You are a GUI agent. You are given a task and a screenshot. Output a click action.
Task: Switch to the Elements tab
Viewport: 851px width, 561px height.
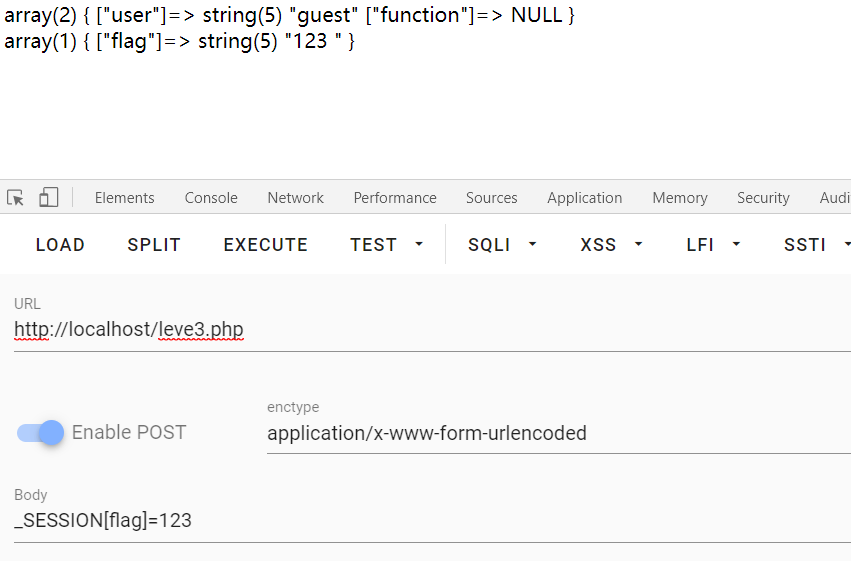pyautogui.click(x=125, y=197)
